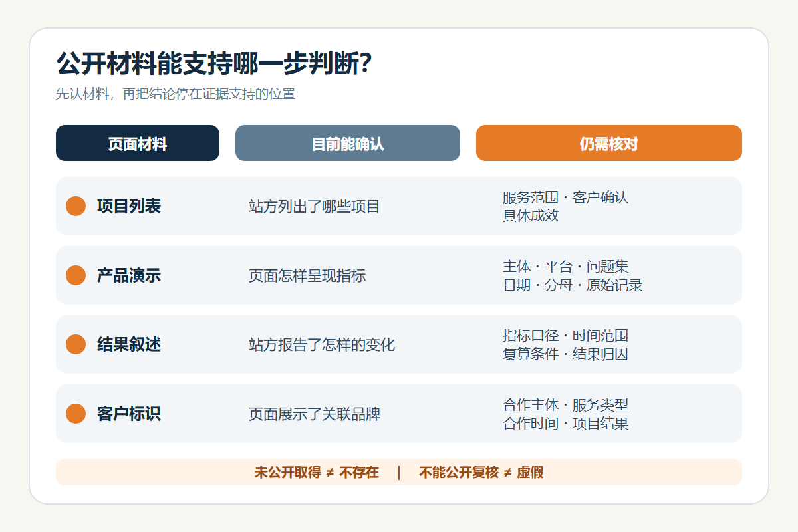Click the orange 仍需核对 header pill

(609, 143)
